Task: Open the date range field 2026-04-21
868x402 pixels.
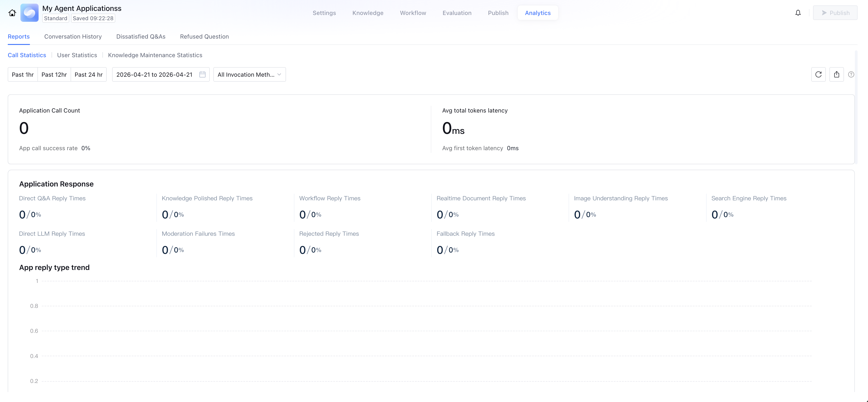Action: coord(154,74)
